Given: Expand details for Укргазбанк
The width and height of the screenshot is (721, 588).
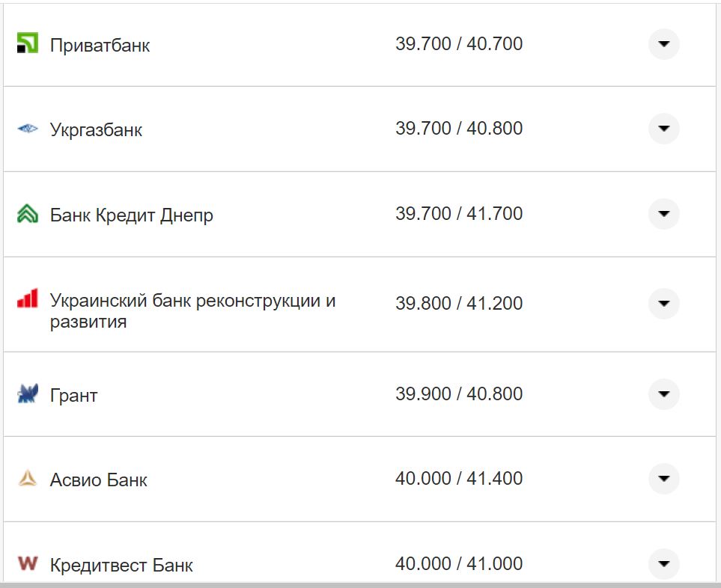Looking at the screenshot, I should point(663,128).
